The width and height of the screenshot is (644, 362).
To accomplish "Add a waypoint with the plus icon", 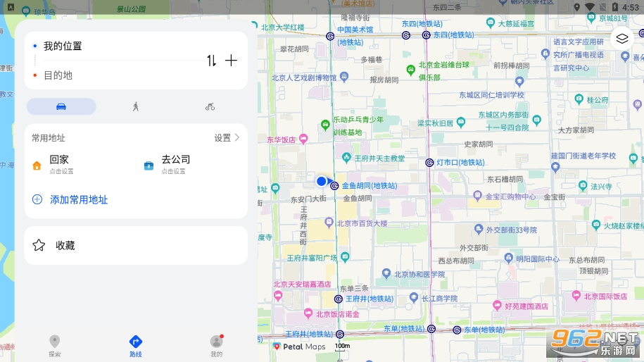I will tap(232, 61).
